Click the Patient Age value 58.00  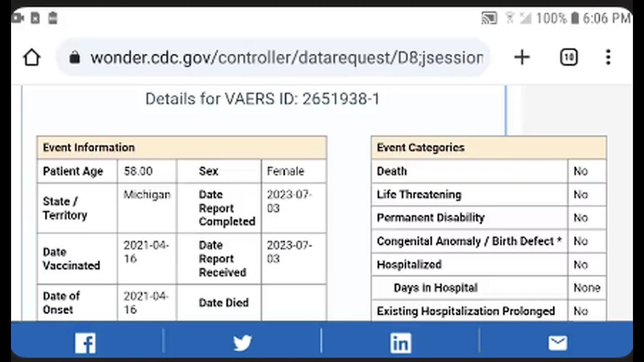[138, 171]
